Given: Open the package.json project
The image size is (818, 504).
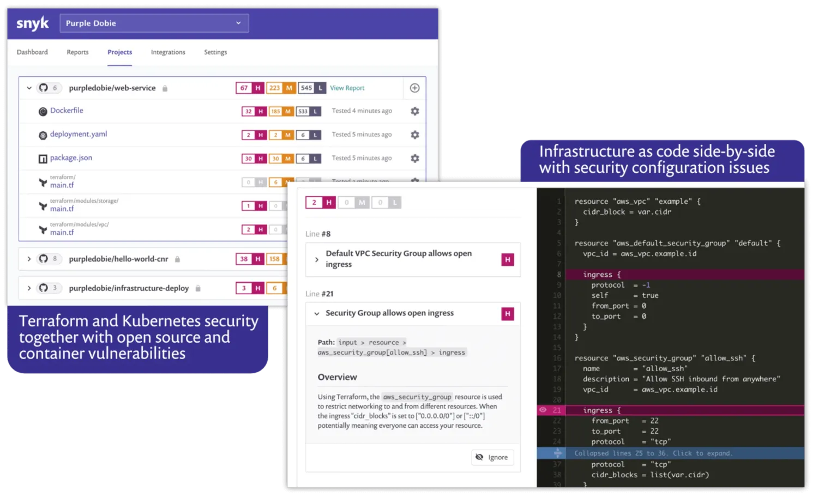Looking at the screenshot, I should click(x=71, y=157).
